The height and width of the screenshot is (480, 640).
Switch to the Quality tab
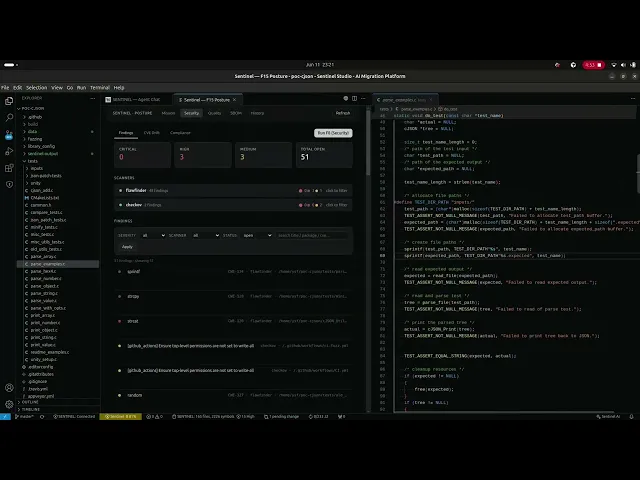214,113
